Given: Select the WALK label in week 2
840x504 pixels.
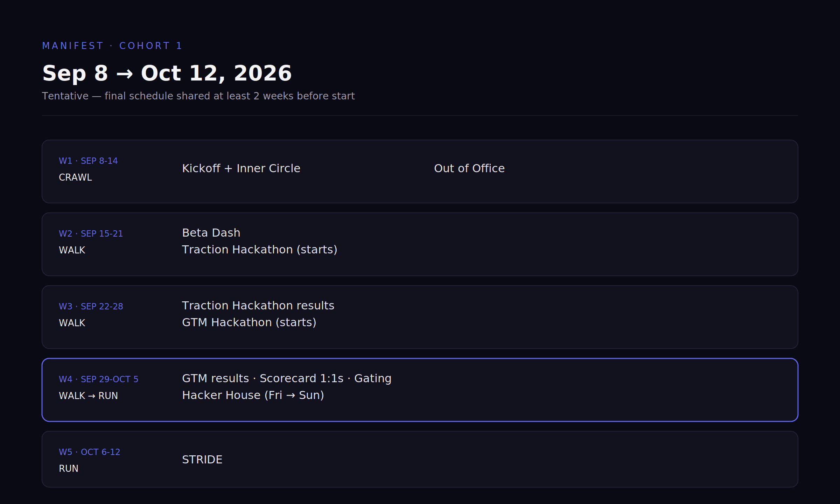Looking at the screenshot, I should coord(72,250).
